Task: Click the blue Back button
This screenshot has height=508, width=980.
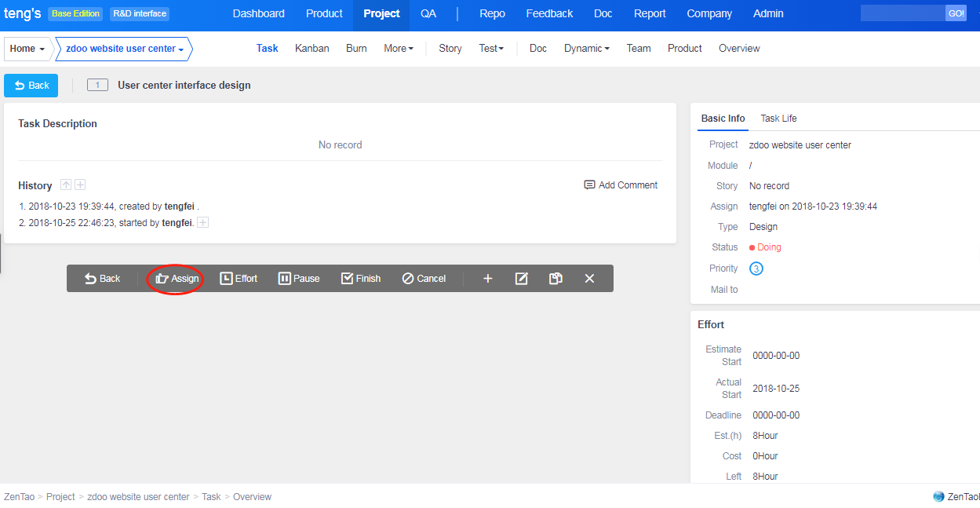Action: pos(31,86)
